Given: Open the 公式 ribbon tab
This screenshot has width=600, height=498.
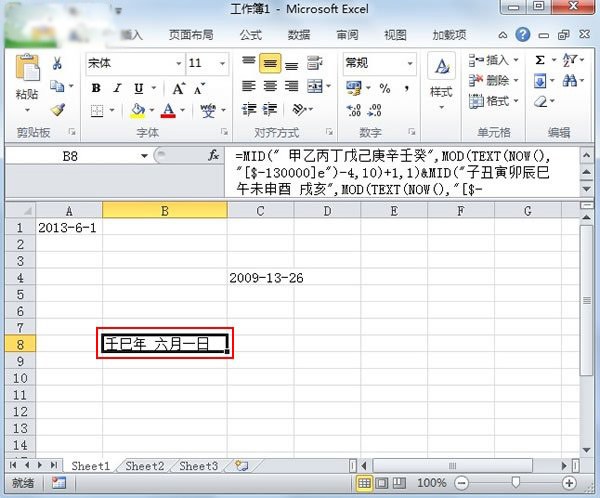Looking at the screenshot, I should pyautogui.click(x=251, y=35).
